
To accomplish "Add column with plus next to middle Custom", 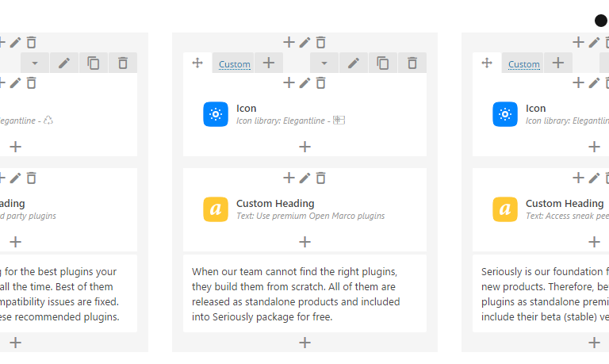I will coord(268,63).
